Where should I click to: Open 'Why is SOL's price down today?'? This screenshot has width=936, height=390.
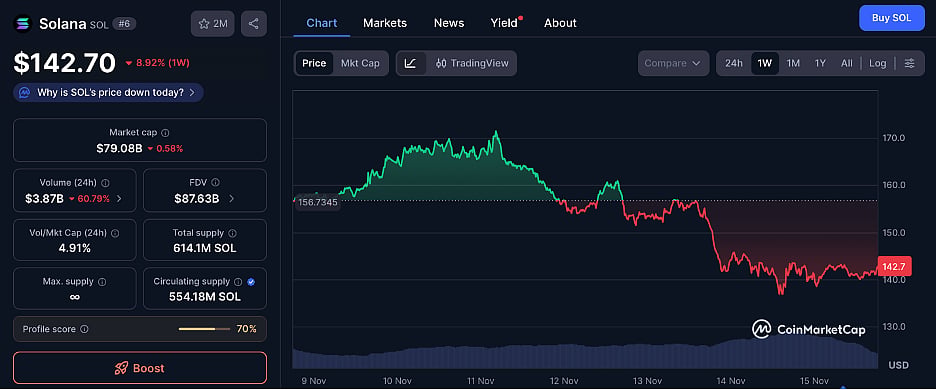(x=108, y=93)
